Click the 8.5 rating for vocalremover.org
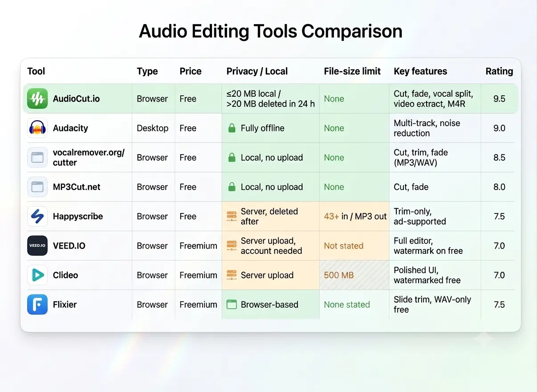Viewport: 537px width, 392px height. click(499, 158)
